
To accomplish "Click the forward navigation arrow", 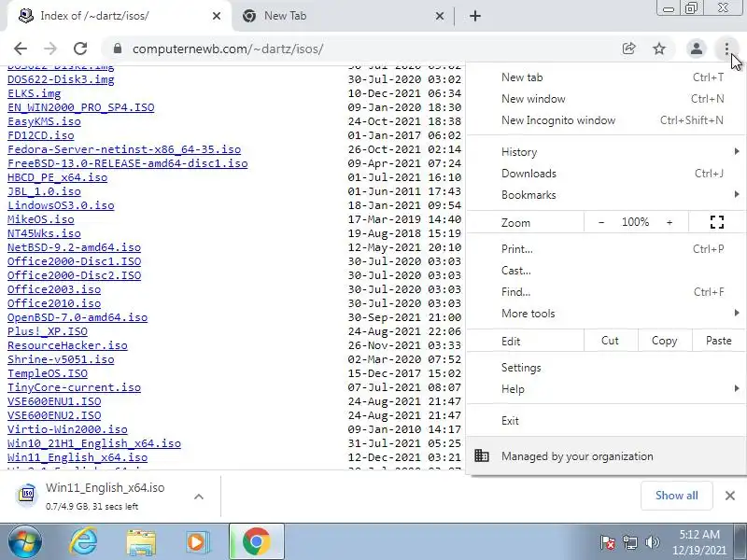I will (x=50, y=49).
